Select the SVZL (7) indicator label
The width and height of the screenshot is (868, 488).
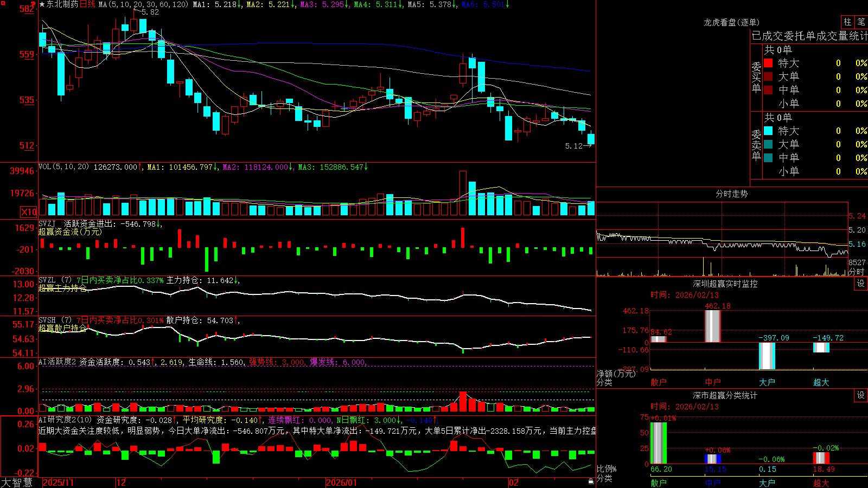pyautogui.click(x=55, y=280)
